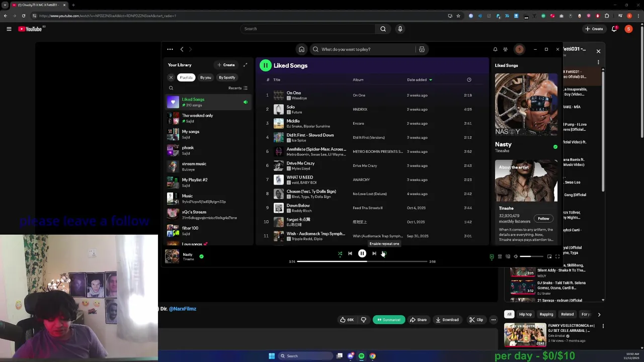The height and width of the screenshot is (362, 644).
Task: Skip to previous track in Spotify
Action: (x=350, y=253)
